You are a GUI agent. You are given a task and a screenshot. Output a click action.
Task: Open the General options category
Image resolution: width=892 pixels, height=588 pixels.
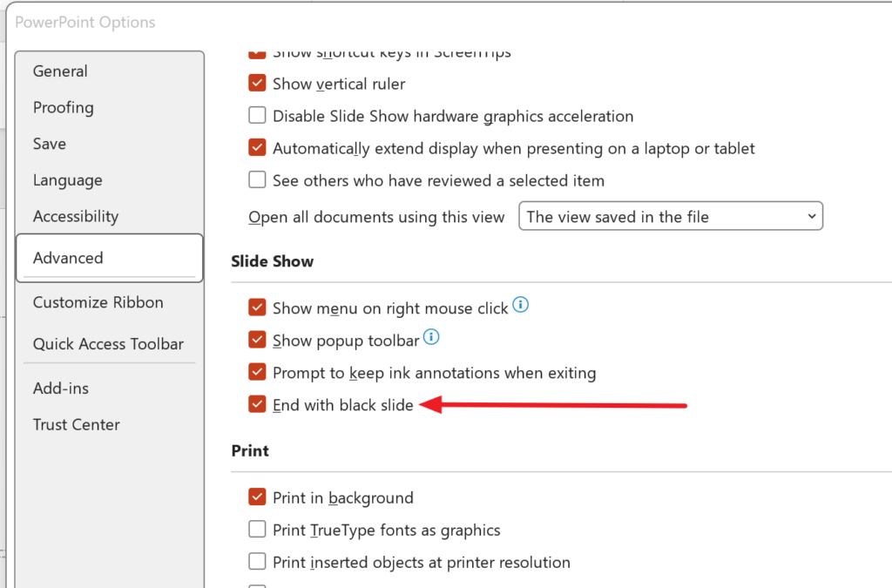[60, 71]
